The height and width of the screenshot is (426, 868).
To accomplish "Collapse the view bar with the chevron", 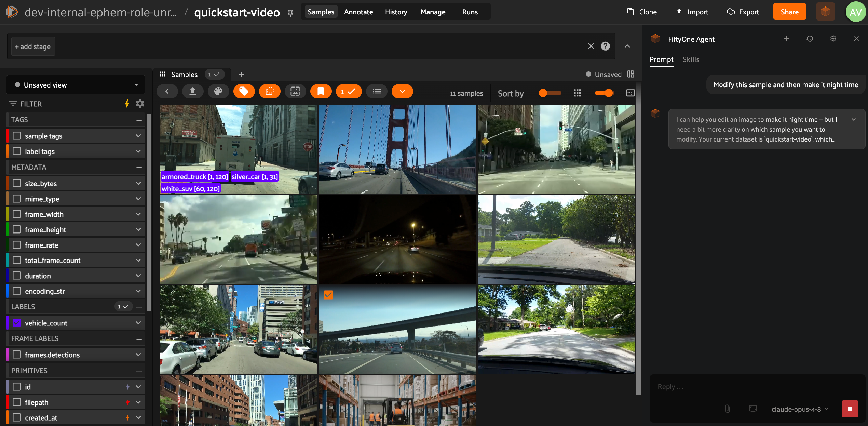I will [x=627, y=46].
